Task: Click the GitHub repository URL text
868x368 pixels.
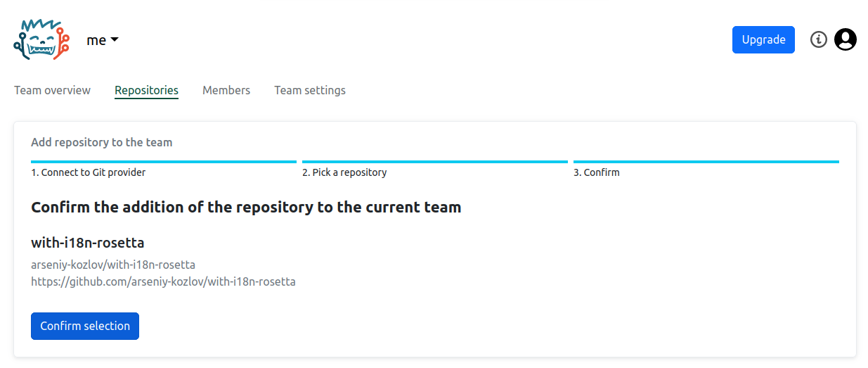Action: coord(163,281)
